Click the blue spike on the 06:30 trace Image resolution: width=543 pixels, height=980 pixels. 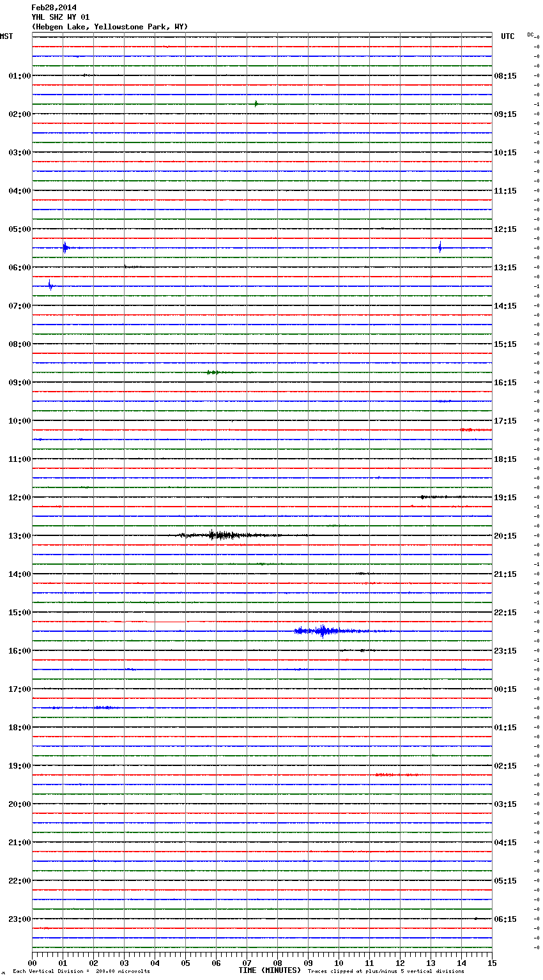click(x=50, y=286)
